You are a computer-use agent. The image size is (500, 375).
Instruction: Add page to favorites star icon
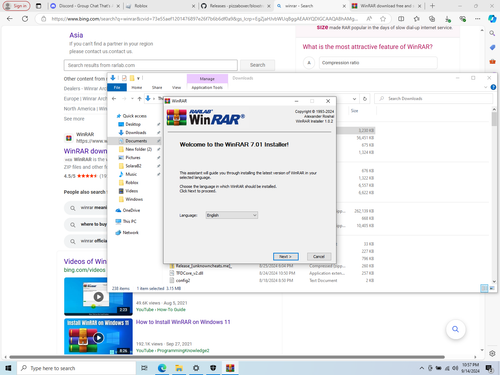coord(383,19)
